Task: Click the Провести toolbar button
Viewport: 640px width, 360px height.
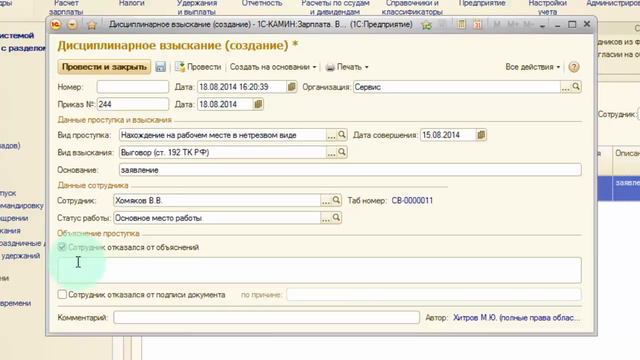Action: point(198,67)
